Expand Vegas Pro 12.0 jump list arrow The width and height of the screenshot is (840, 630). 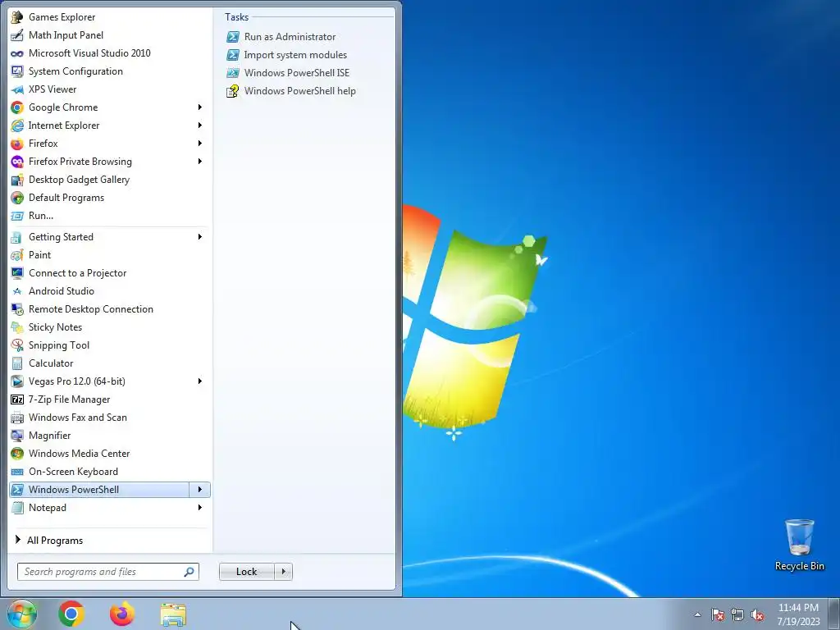[x=200, y=381]
